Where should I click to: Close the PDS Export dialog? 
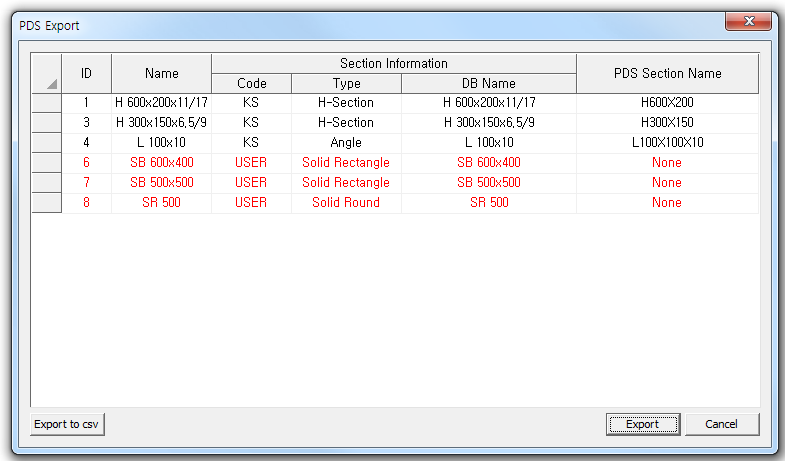747,24
